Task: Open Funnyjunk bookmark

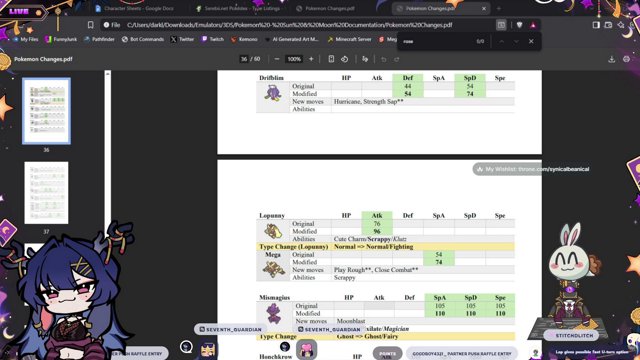Action: click(61, 39)
